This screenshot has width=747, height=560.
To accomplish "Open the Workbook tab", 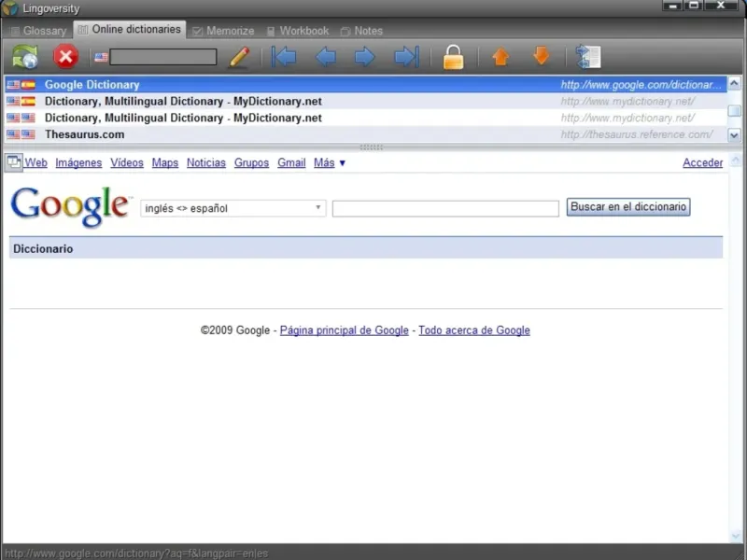I will 298,31.
